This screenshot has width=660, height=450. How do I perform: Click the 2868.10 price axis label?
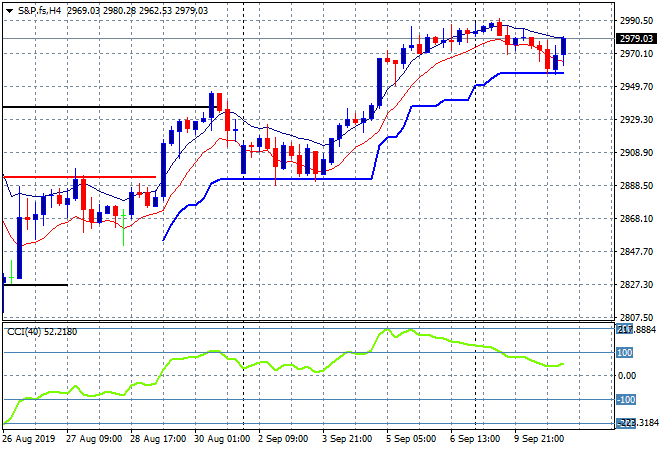click(636, 219)
